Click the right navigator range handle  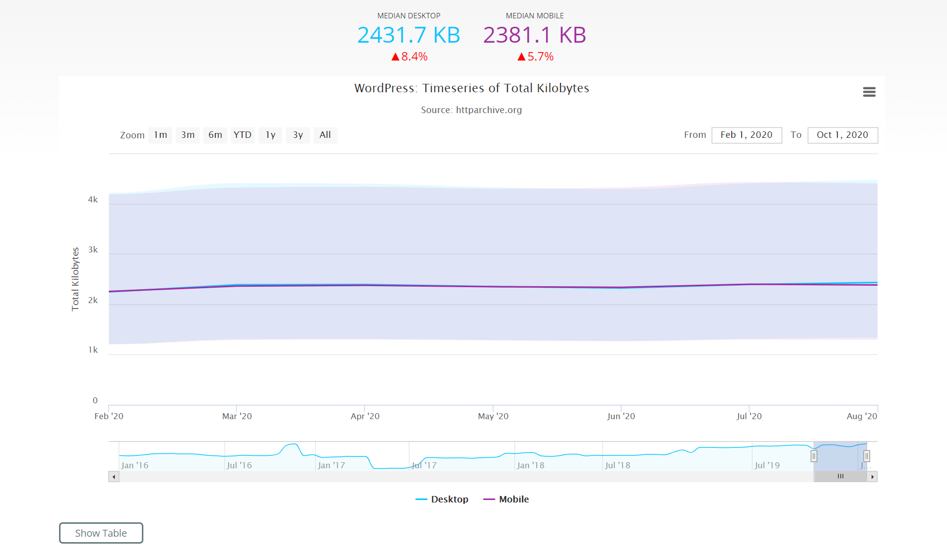(x=867, y=456)
